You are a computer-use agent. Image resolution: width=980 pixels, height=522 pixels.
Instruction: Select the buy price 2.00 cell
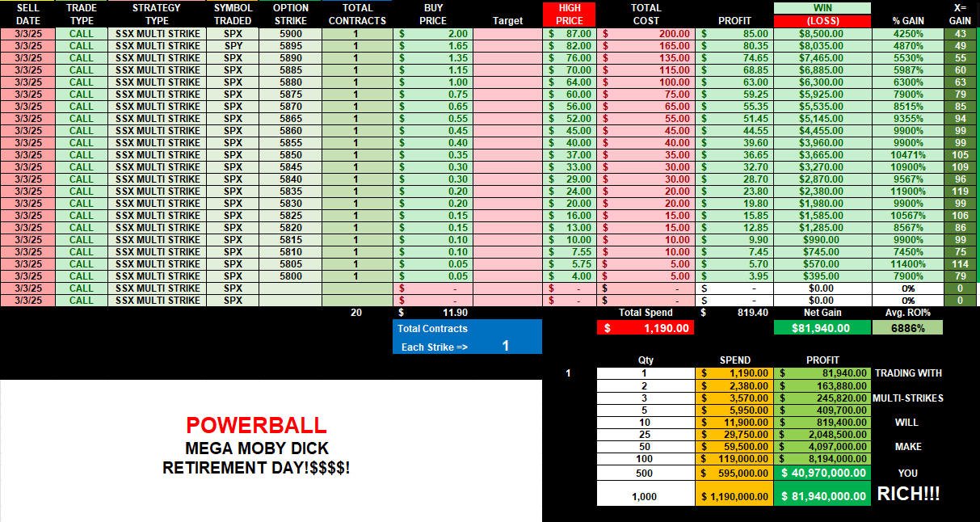pyautogui.click(x=434, y=34)
